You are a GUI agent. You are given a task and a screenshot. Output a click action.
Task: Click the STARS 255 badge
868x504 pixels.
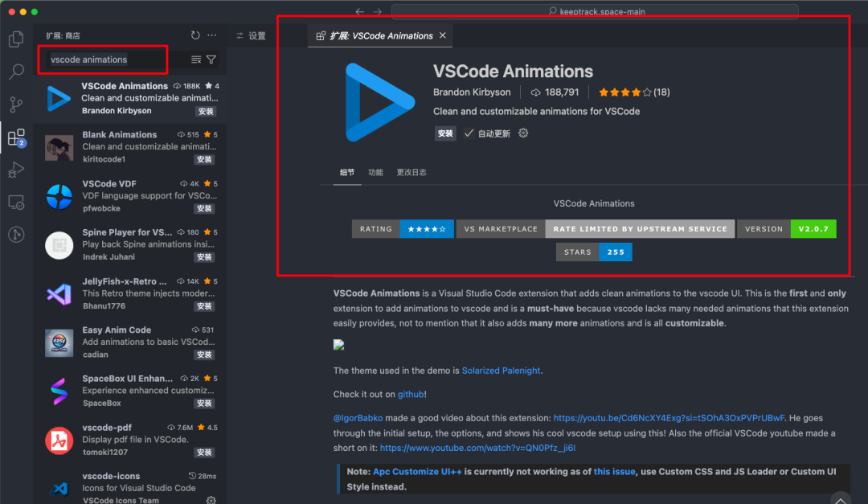coord(594,252)
